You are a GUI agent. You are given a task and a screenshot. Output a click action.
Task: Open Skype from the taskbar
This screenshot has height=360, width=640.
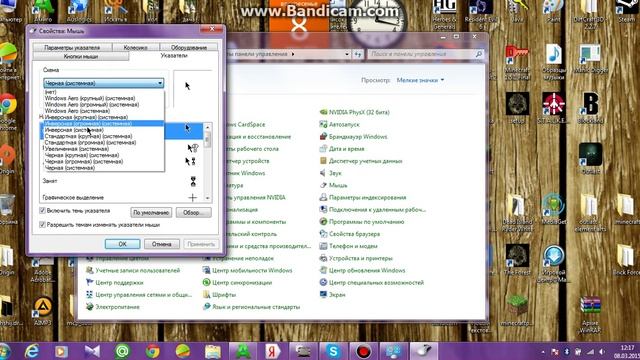pos(333,351)
